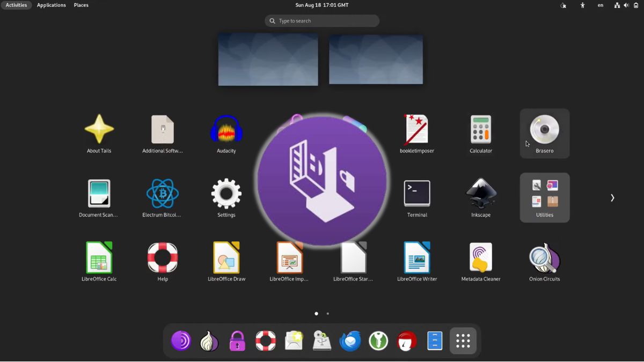This screenshot has height=362, width=644.
Task: Open the accessibility menu
Action: coord(582,5)
